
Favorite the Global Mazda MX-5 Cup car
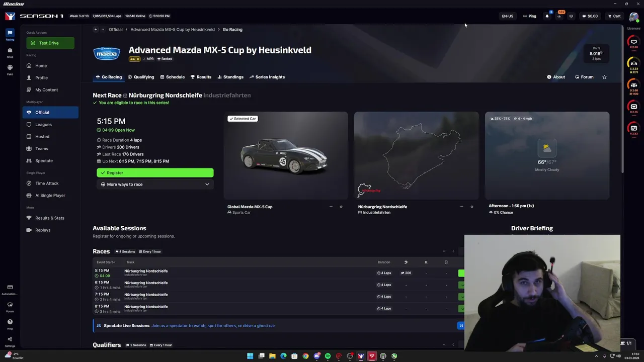tap(341, 207)
